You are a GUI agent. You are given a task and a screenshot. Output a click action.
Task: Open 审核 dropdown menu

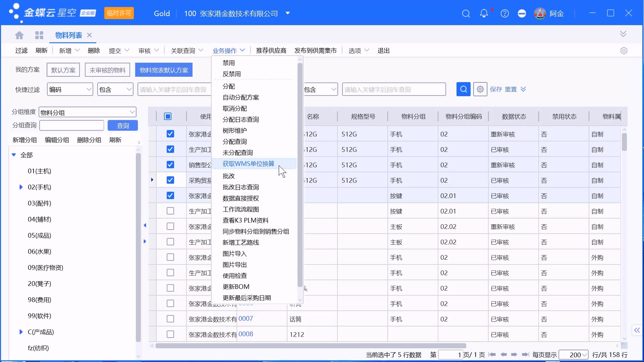click(x=149, y=51)
